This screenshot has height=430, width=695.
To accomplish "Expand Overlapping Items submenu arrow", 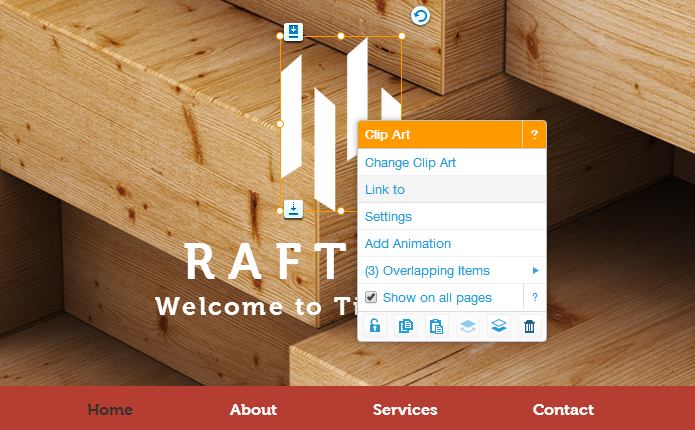I will point(535,270).
